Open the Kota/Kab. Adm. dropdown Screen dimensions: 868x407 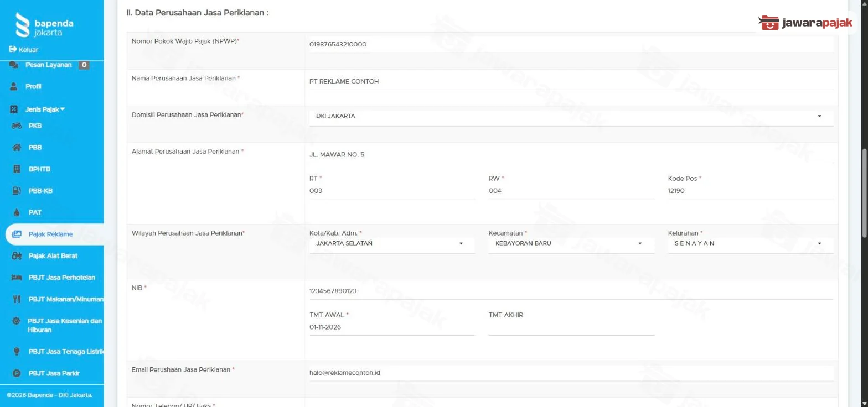coord(392,243)
